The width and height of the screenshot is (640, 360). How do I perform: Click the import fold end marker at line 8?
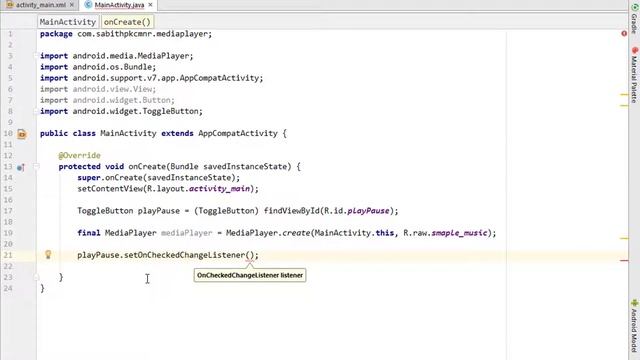click(x=36, y=111)
